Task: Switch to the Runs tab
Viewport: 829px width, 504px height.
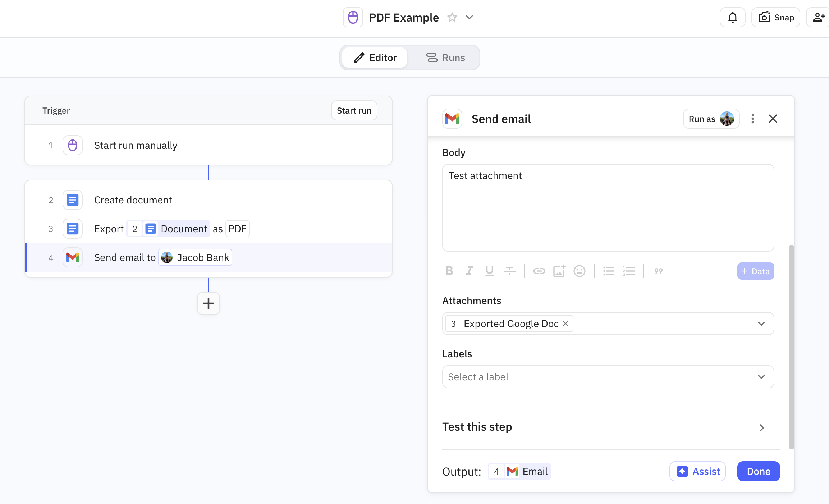Action: (446, 58)
